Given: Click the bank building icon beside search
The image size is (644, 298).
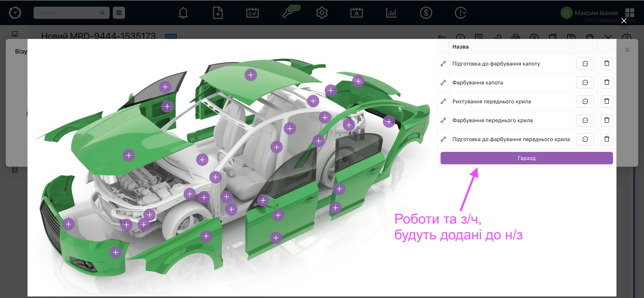Looking at the screenshot, I should [119, 13].
